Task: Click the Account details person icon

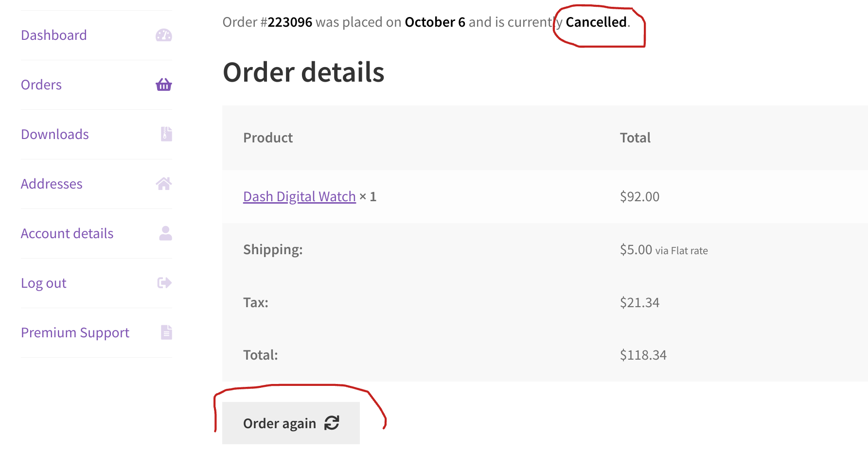Action: pos(166,233)
